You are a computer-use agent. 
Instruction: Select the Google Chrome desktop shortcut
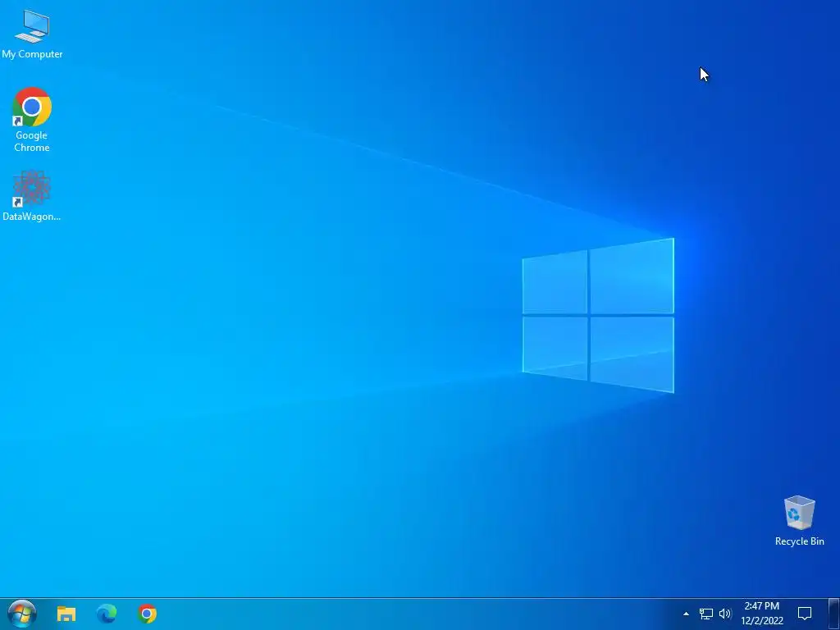(32, 119)
